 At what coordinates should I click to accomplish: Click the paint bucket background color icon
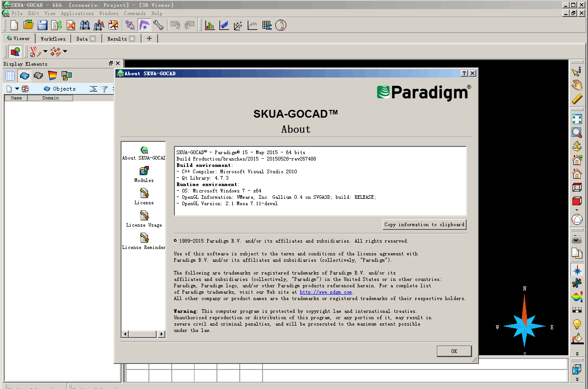(577, 338)
